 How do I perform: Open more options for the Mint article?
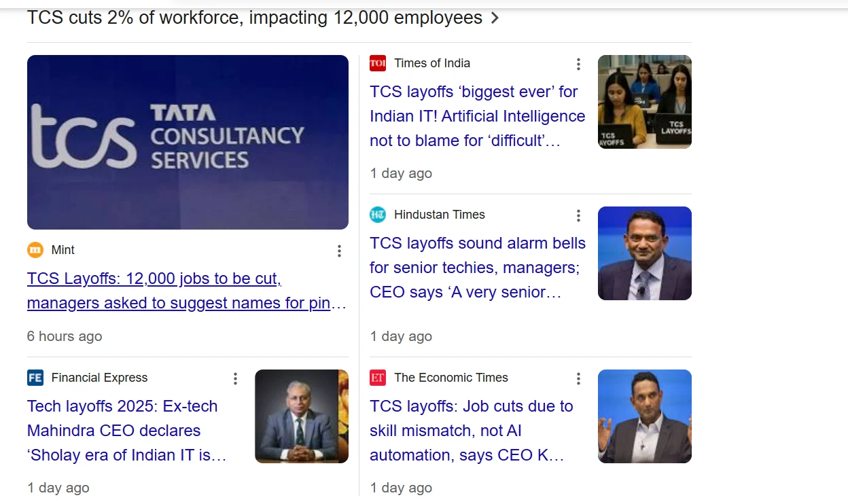point(339,251)
